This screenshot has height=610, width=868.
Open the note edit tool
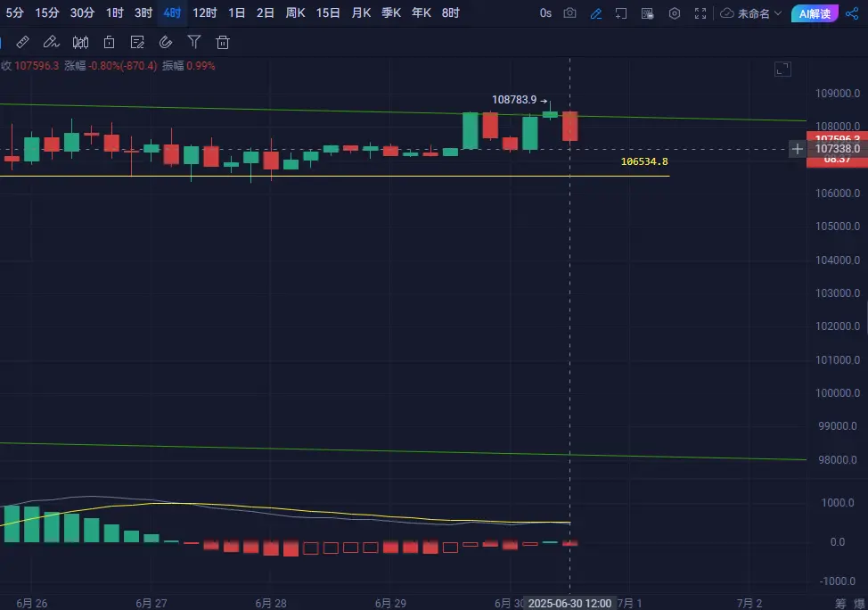click(137, 42)
